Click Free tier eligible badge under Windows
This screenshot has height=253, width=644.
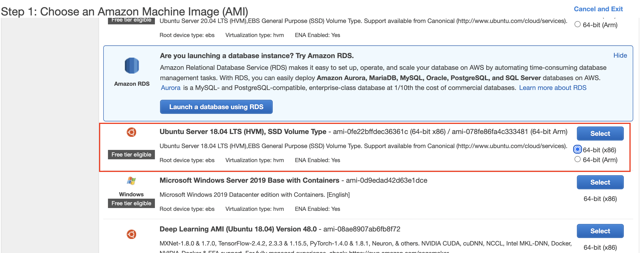[x=131, y=203]
